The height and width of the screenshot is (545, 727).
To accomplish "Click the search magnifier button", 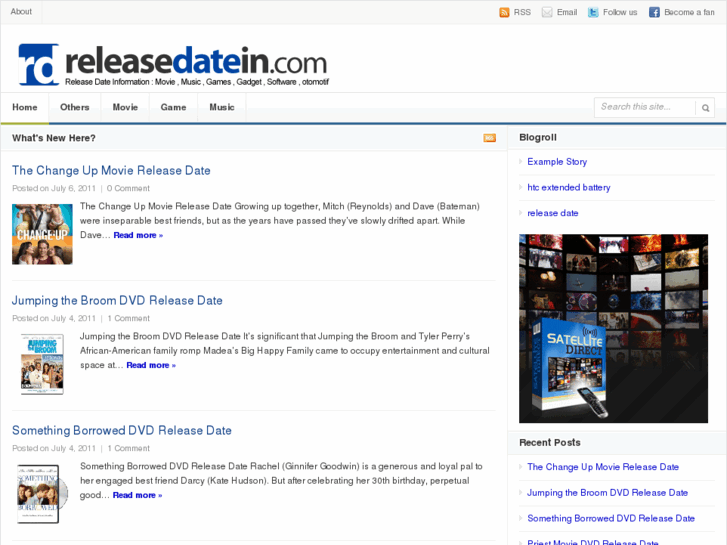I will click(705, 108).
